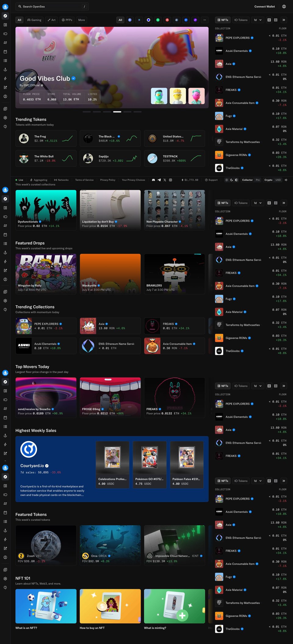Click the Support help icon in footer
293x644 pixels.
tap(206, 180)
